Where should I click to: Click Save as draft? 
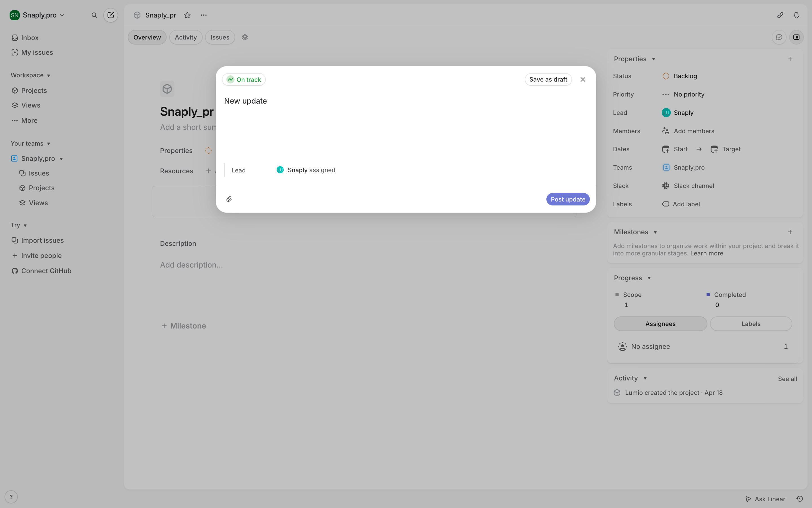click(x=548, y=80)
